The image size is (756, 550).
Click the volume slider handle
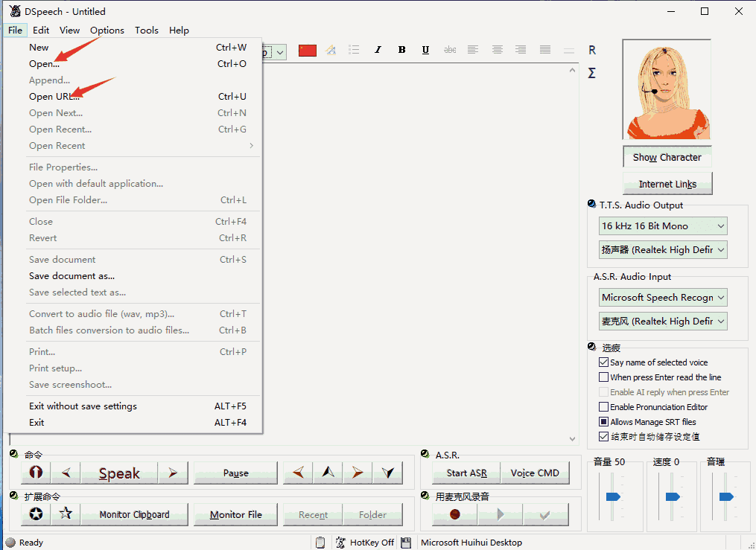tap(613, 496)
